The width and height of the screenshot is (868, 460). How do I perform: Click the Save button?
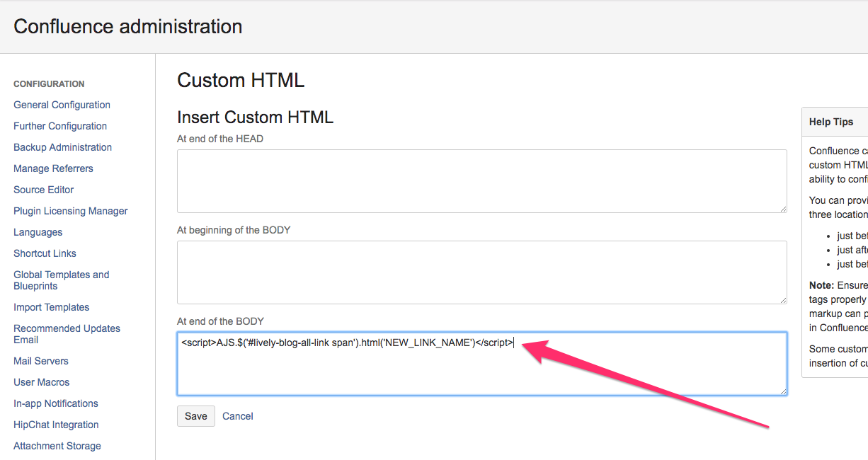(x=195, y=416)
